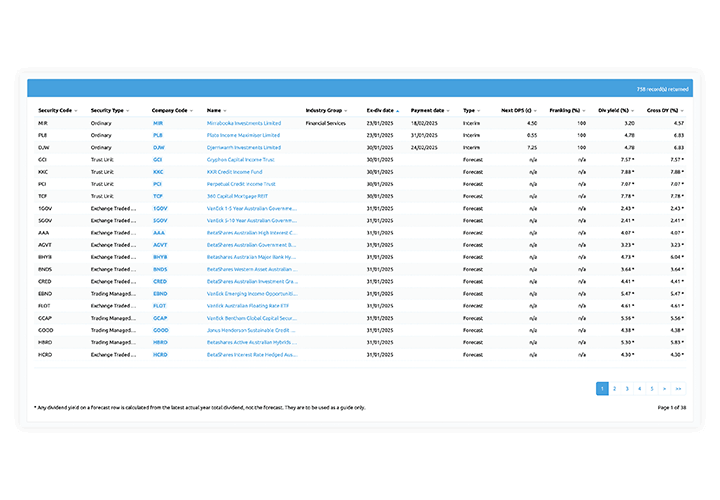Screen dimensions: 720x500
Task: Open Gryphon Capital Income Trust link
Action: click(x=241, y=160)
